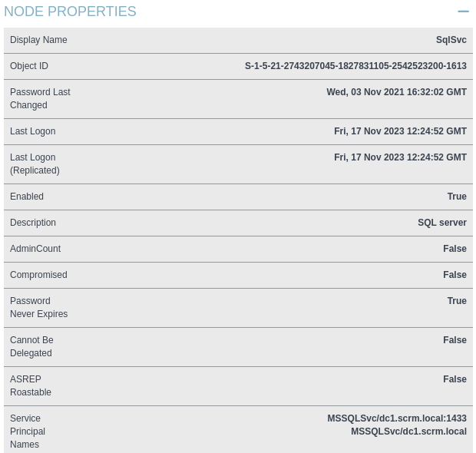Select the SQL server description text

click(441, 223)
